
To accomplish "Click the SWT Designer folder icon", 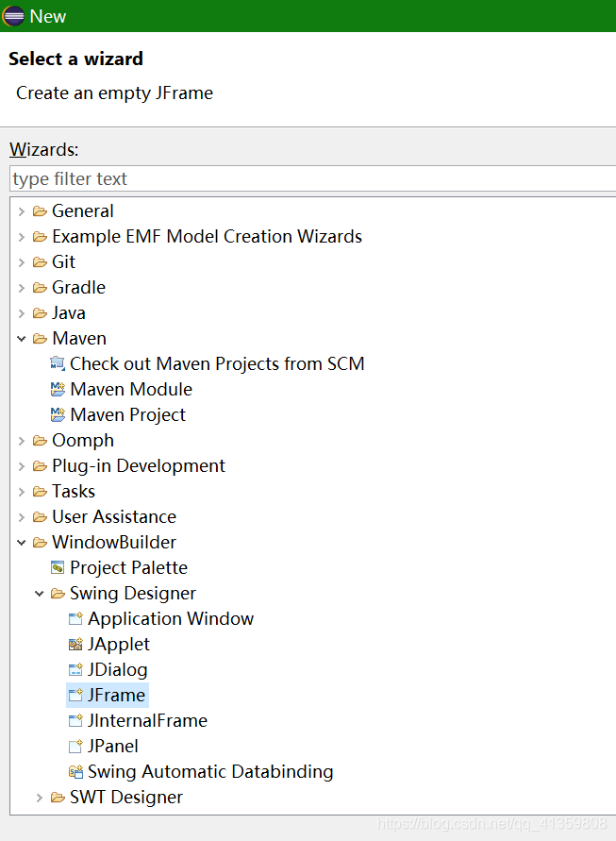I will [58, 798].
